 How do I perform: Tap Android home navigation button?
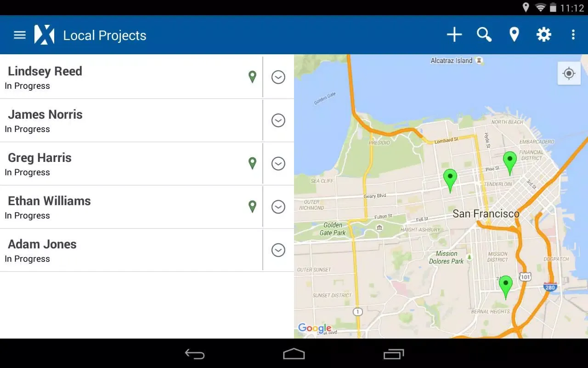[294, 354]
